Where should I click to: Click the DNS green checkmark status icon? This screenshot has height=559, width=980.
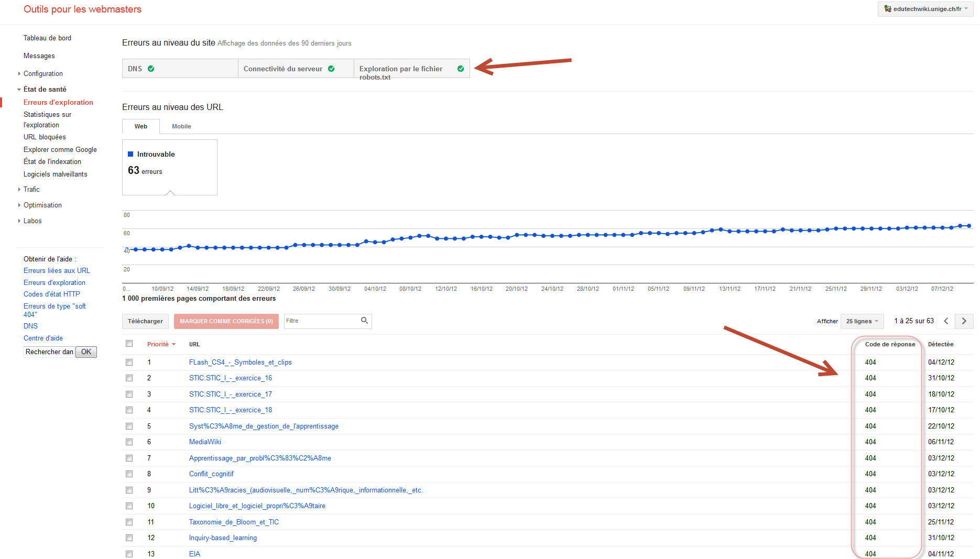tap(151, 69)
